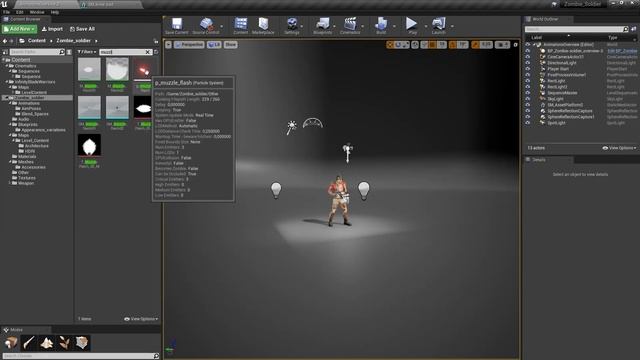Open Source Control from the toolbar
The width and height of the screenshot is (640, 360).
coord(206,24)
